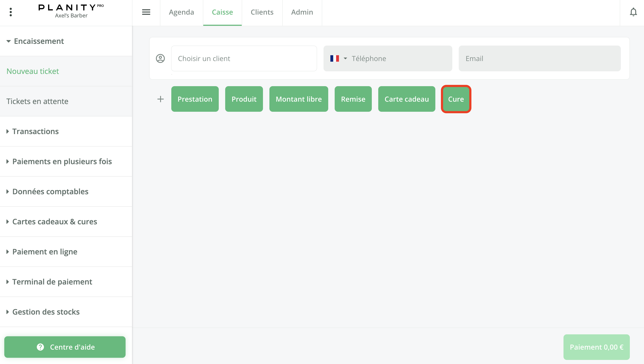Select Prestation to add a service
The image size is (644, 364).
195,99
